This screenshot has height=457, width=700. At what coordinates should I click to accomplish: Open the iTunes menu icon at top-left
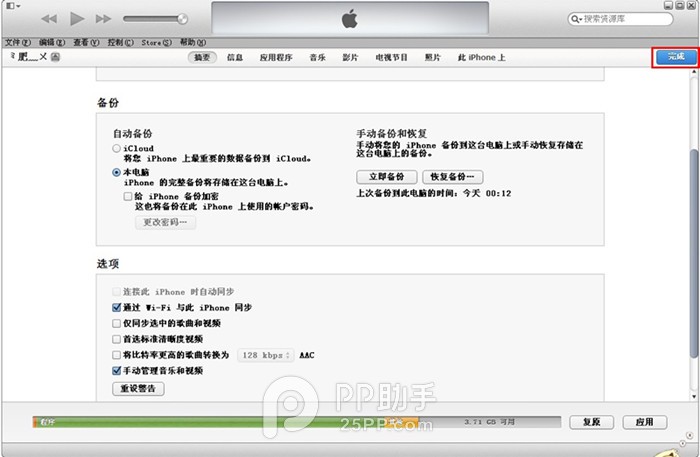pyautogui.click(x=12, y=7)
